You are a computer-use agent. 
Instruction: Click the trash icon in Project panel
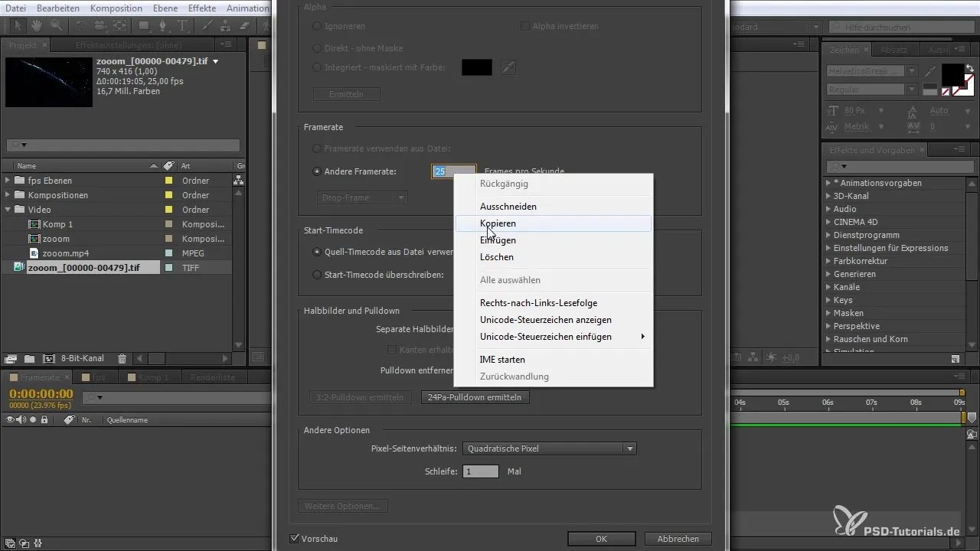(122, 358)
